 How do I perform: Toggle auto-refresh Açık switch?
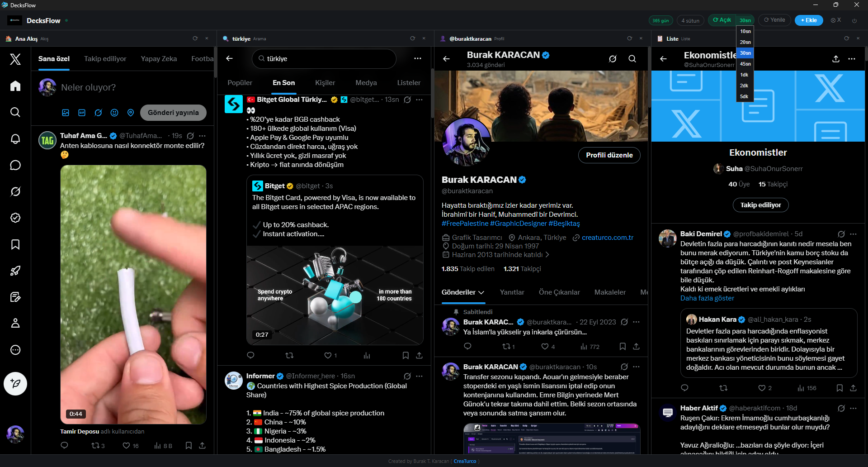tap(722, 20)
